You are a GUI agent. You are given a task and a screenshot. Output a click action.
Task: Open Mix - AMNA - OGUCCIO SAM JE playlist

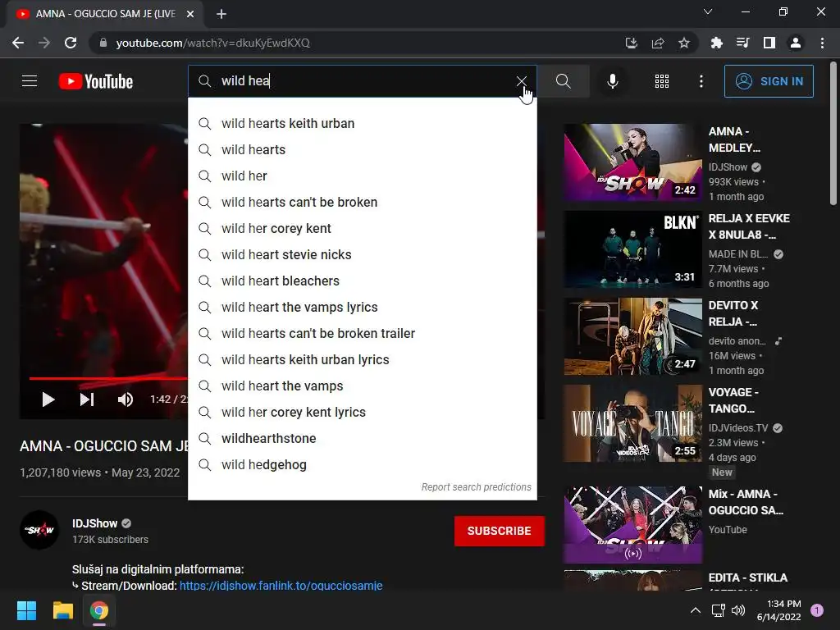tap(632, 525)
